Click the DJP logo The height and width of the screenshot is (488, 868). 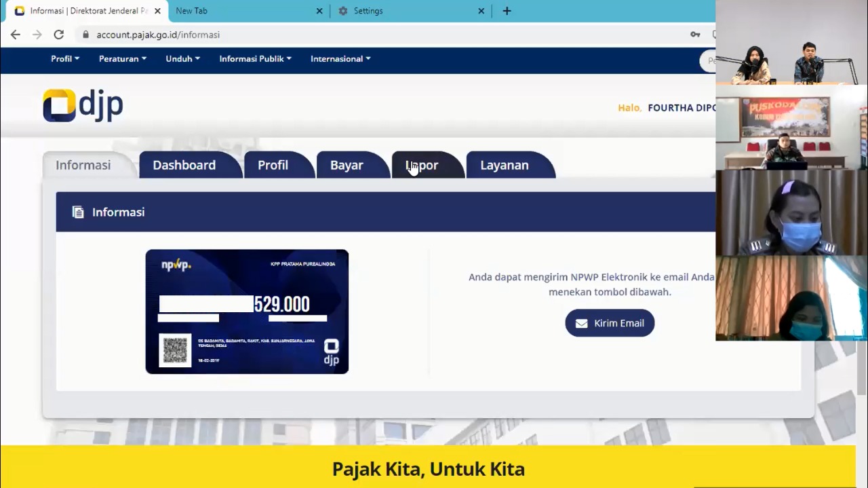[x=83, y=106]
